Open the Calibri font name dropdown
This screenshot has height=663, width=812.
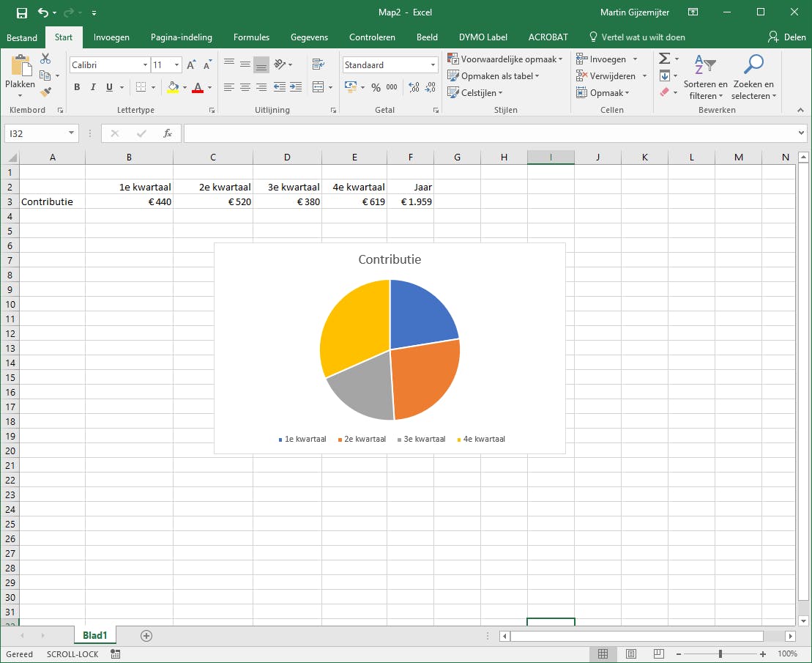[145, 65]
